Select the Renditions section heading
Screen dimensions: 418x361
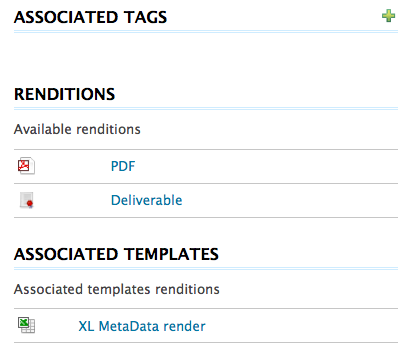65,94
